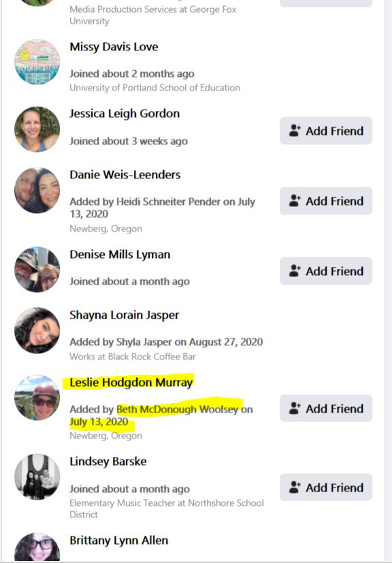Open Denise Mills Lyman's profile picture
392x563 pixels.
(x=37, y=270)
